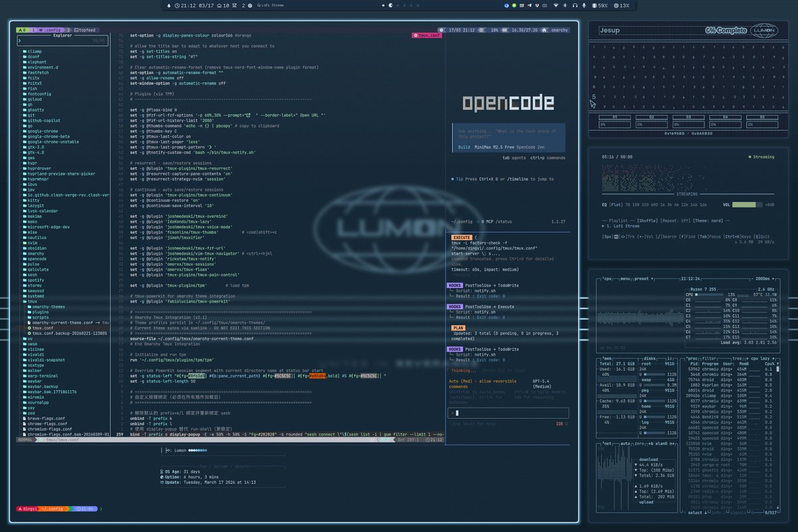Open the Wi-Fi icon in top bar
Image resolution: width=798 pixels, height=532 pixels.
click(x=556, y=5)
